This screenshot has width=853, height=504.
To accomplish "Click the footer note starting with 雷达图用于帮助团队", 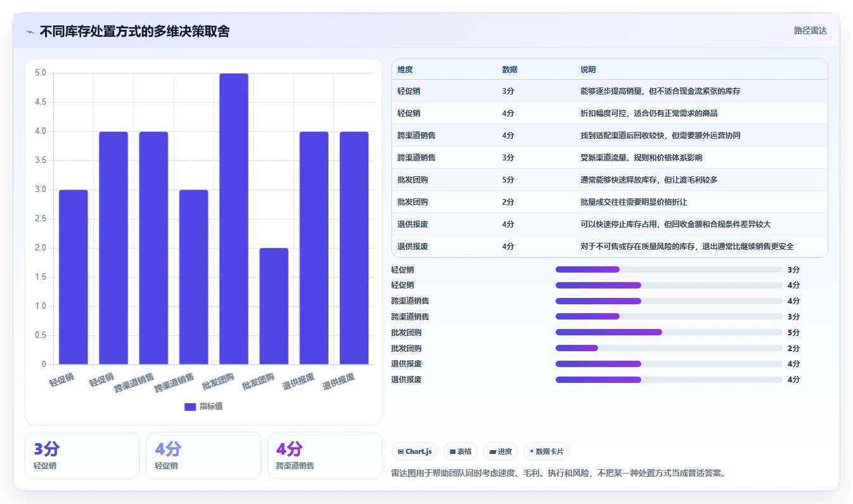I will click(x=558, y=473).
